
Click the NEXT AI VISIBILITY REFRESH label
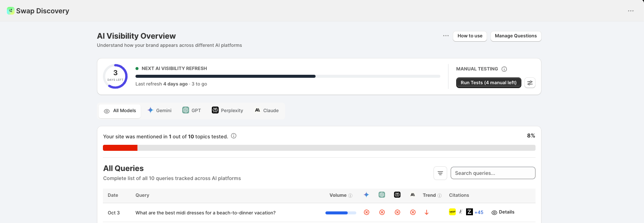[x=174, y=68]
